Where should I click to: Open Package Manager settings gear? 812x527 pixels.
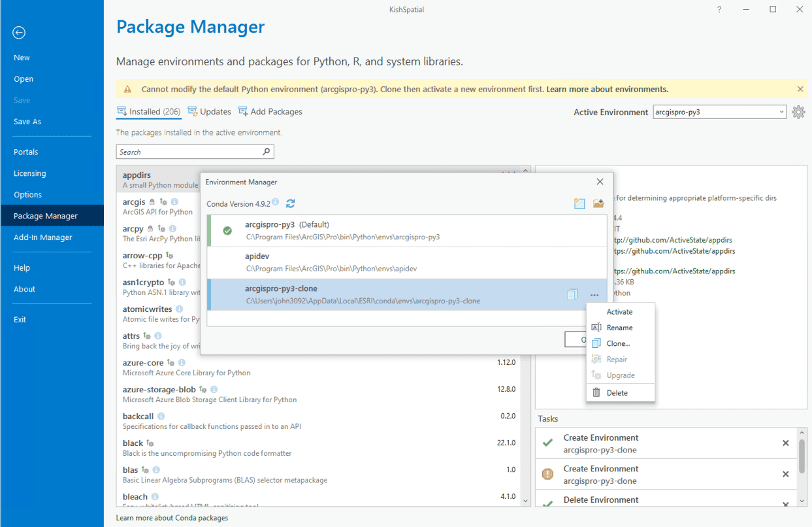click(798, 112)
